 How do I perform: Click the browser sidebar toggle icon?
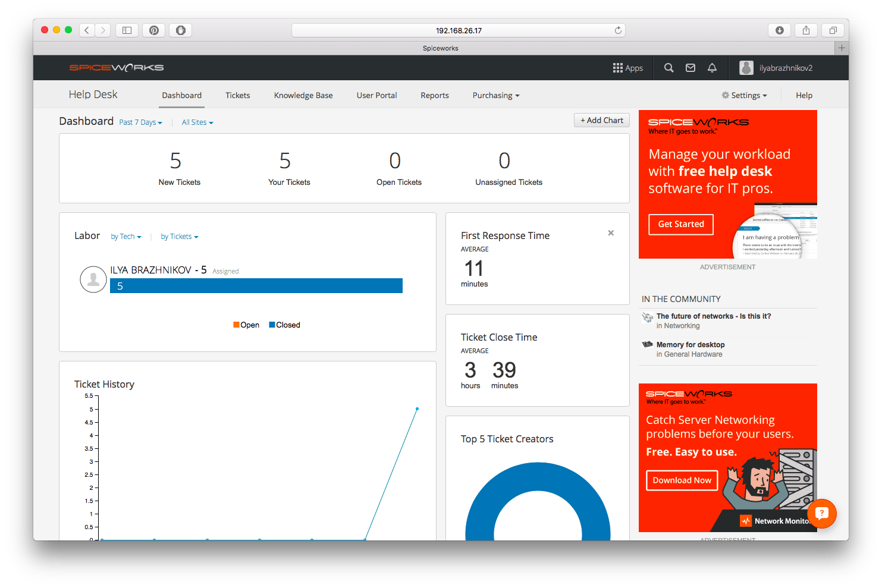point(127,30)
